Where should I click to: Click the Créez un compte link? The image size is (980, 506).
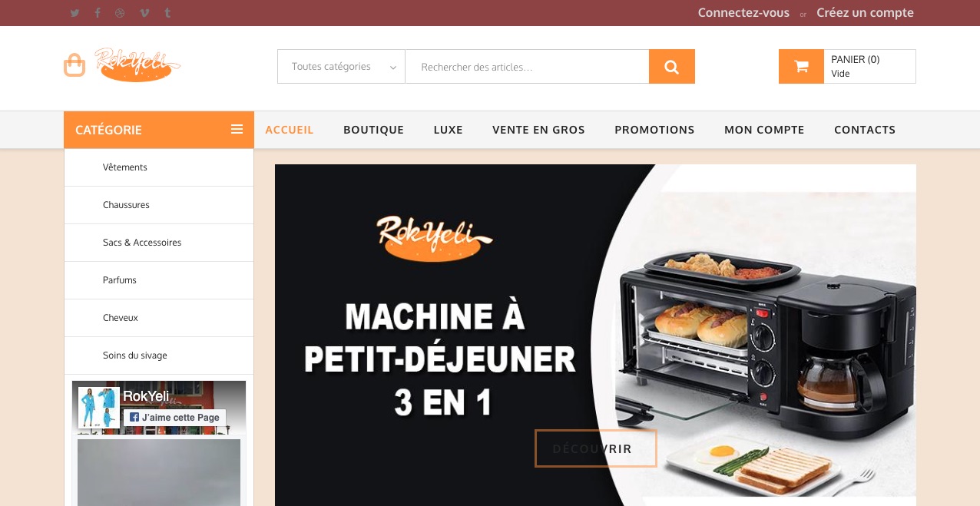click(x=865, y=13)
